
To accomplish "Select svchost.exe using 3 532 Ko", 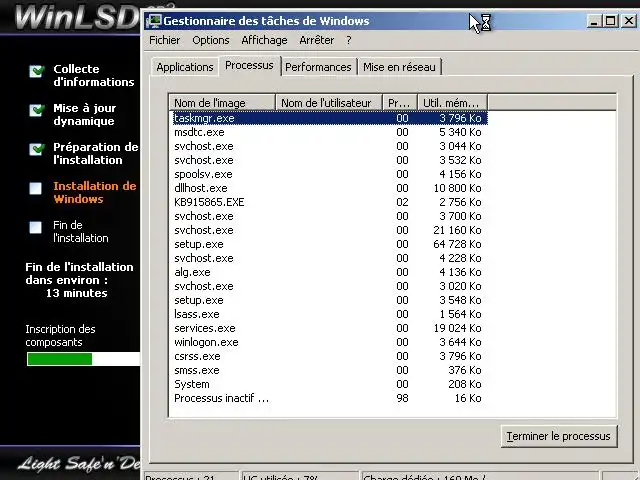I will (x=330, y=160).
